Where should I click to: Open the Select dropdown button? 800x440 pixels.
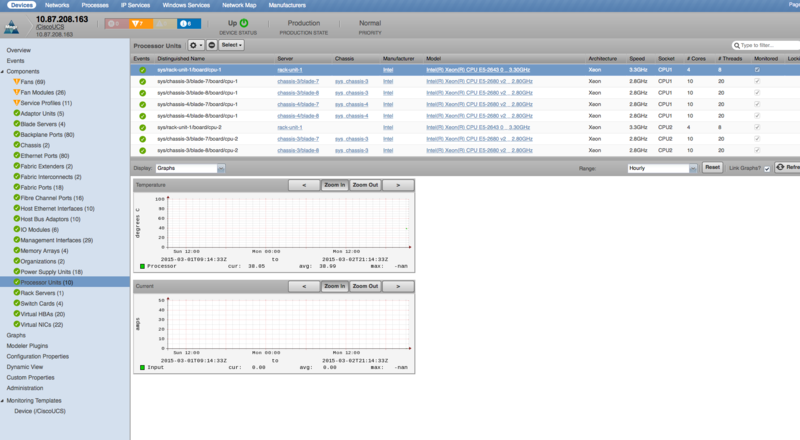click(x=231, y=45)
